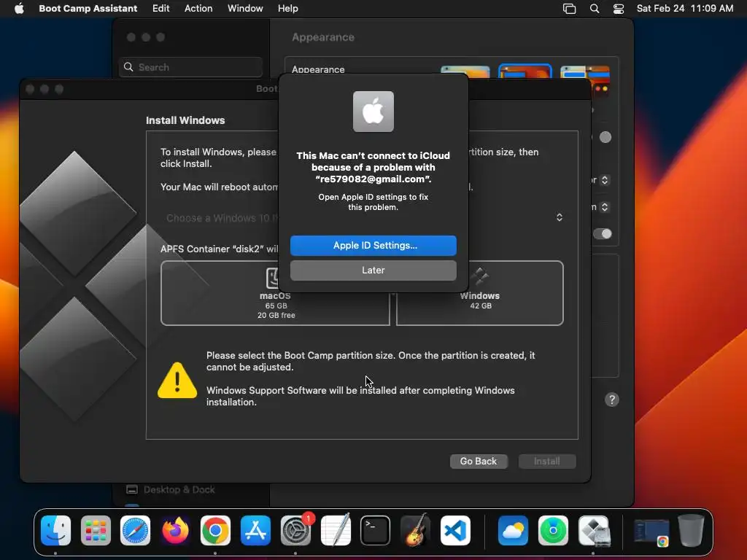Click the date and time in menu bar
The image size is (747, 560).
pyautogui.click(x=684, y=9)
